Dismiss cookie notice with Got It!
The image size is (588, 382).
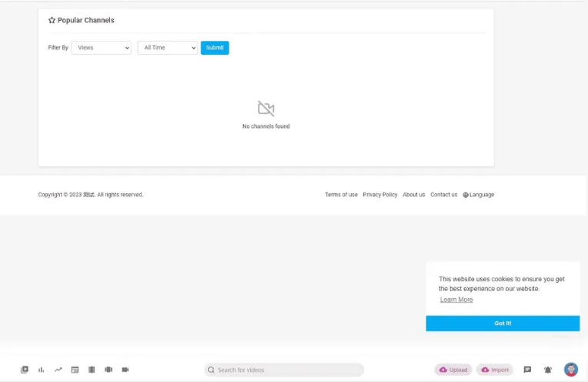click(503, 323)
